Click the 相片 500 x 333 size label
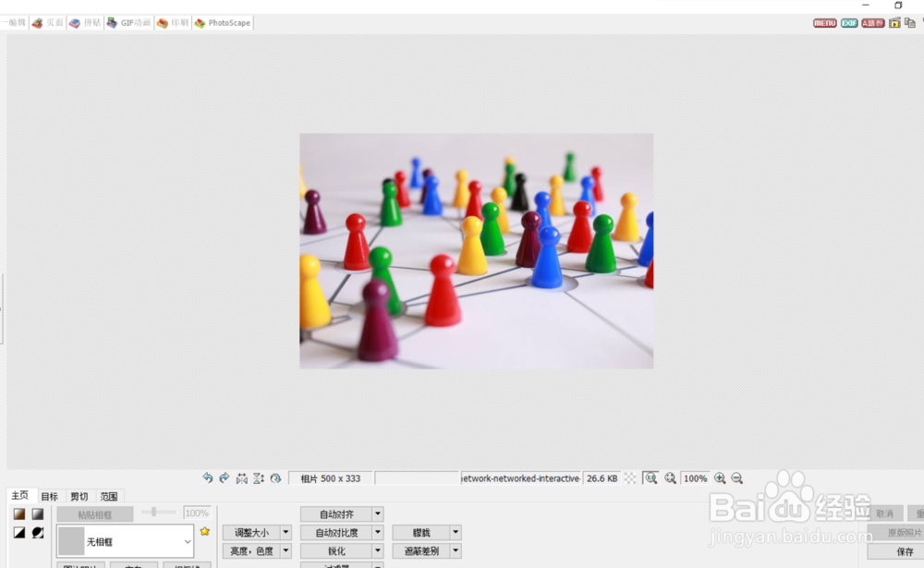This screenshot has height=568, width=924. pos(331,478)
